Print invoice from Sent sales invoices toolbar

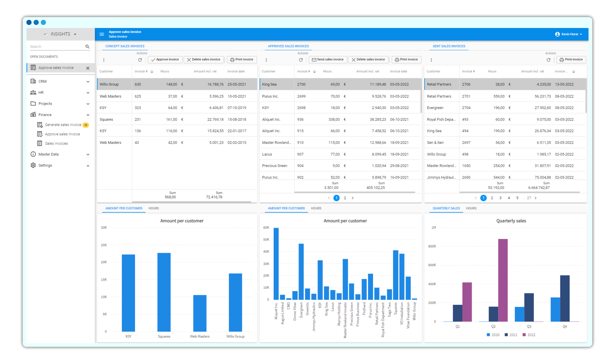coord(571,60)
